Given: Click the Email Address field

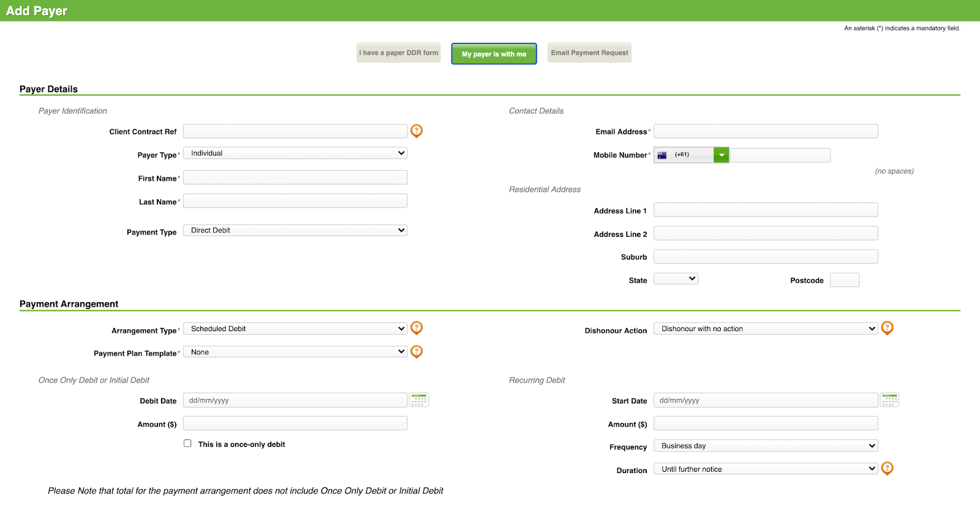Looking at the screenshot, I should pyautogui.click(x=766, y=131).
